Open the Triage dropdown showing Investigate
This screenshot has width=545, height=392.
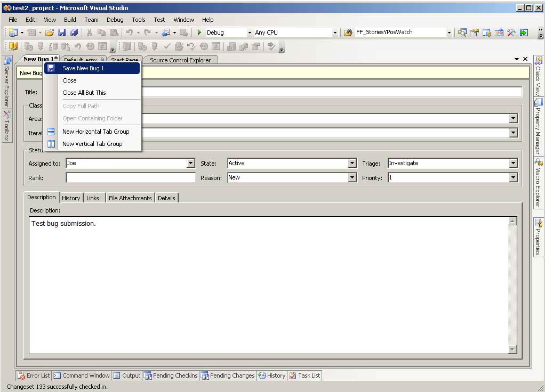(514, 163)
